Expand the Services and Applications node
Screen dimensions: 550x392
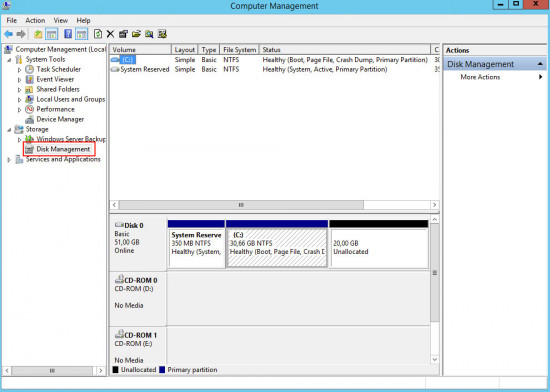[9, 160]
